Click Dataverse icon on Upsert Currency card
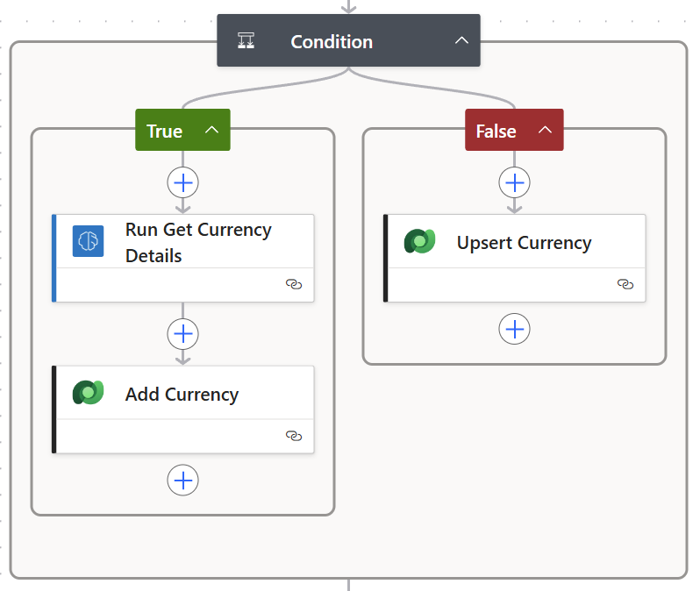 (x=419, y=241)
